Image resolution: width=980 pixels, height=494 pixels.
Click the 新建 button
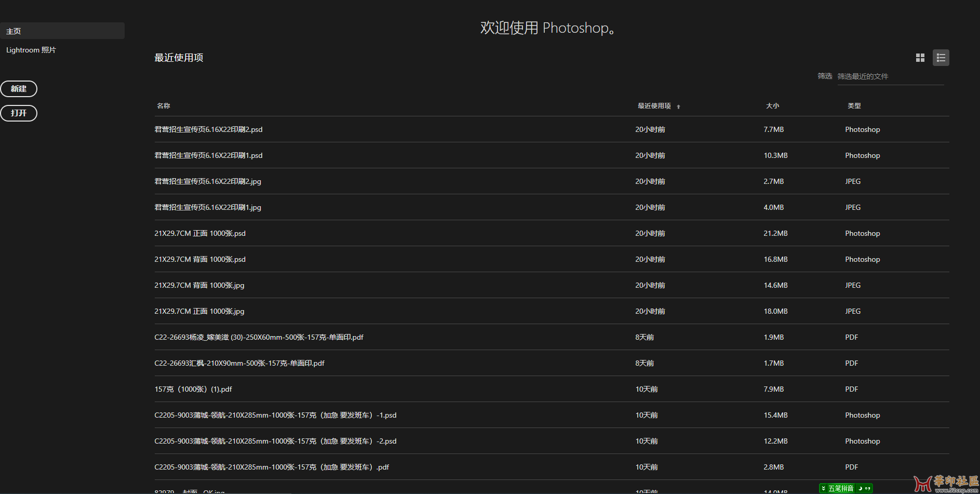(19, 89)
